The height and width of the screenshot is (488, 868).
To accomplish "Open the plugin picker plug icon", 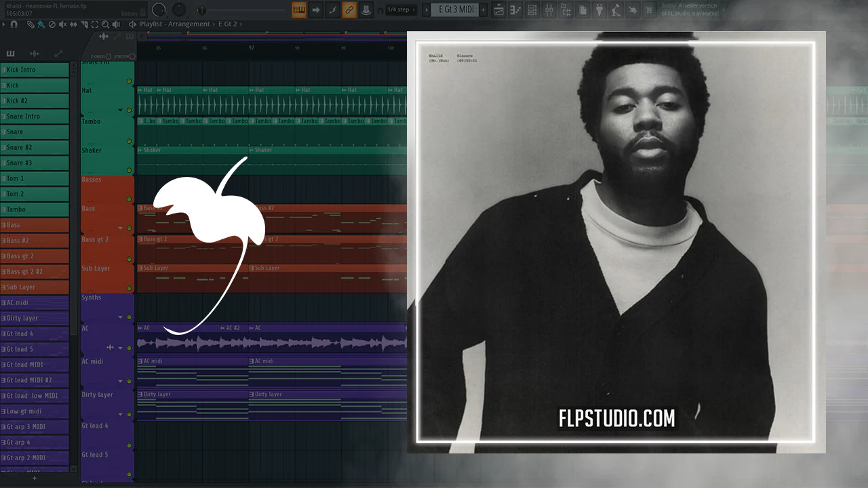I will [599, 9].
